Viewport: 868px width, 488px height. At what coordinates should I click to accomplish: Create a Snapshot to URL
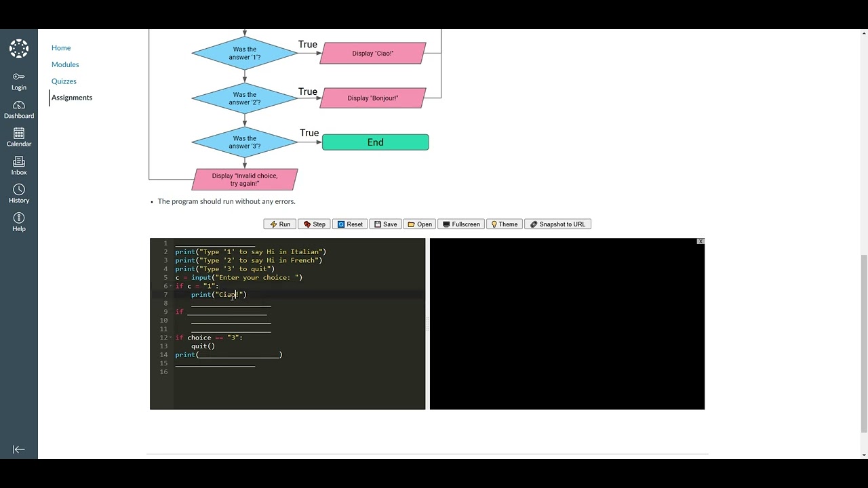[x=557, y=224]
